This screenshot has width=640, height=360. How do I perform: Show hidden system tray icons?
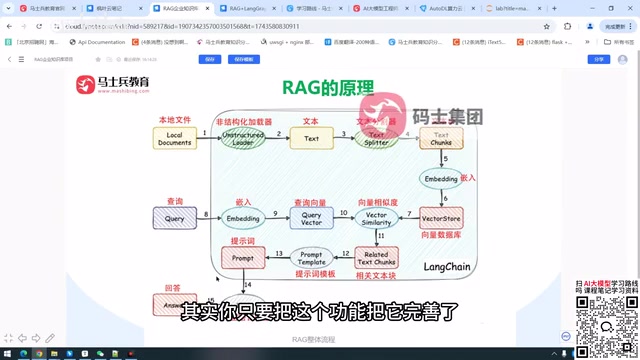click(x=554, y=354)
